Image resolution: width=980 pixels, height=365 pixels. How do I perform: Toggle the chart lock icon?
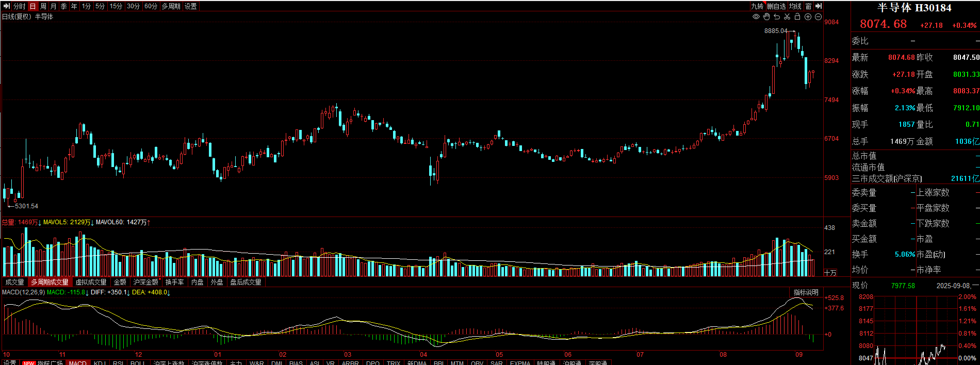tap(797, 16)
